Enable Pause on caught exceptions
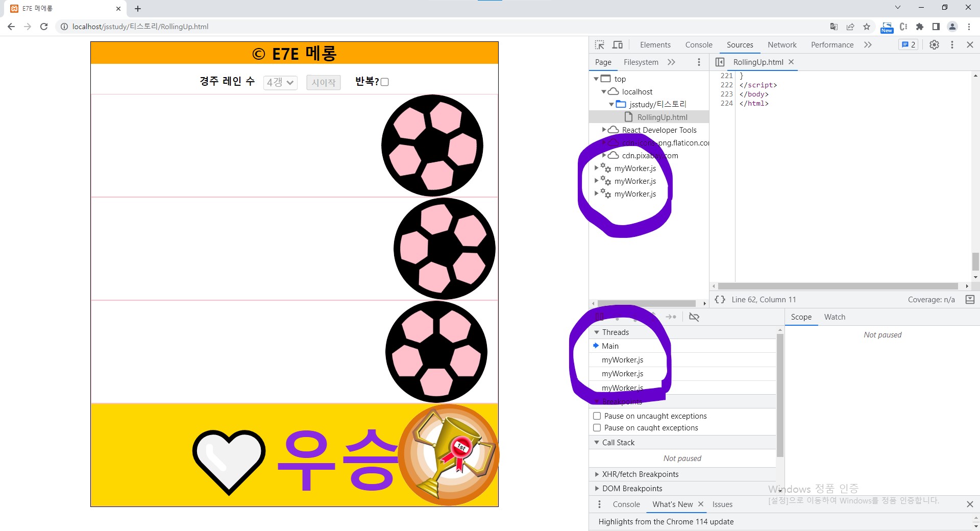980x531 pixels. click(x=597, y=428)
